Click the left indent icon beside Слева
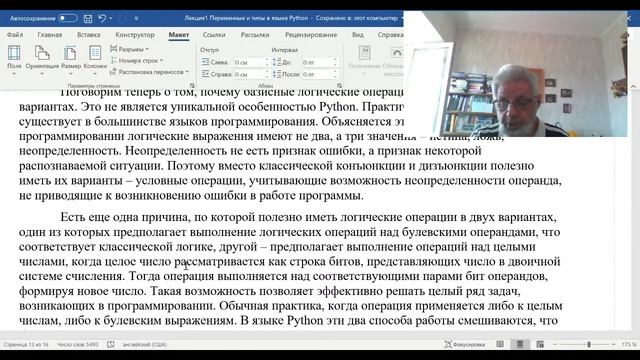Viewport: 640px width, 360px height. [205, 62]
